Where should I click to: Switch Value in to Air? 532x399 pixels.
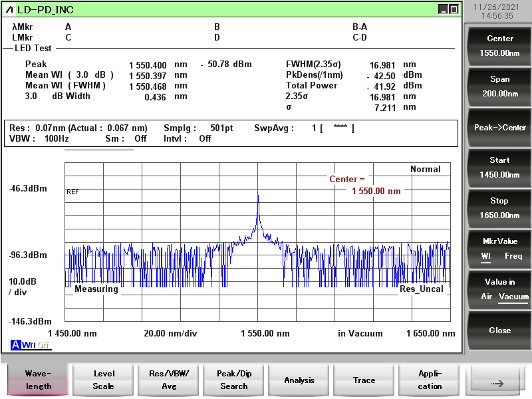point(486,297)
